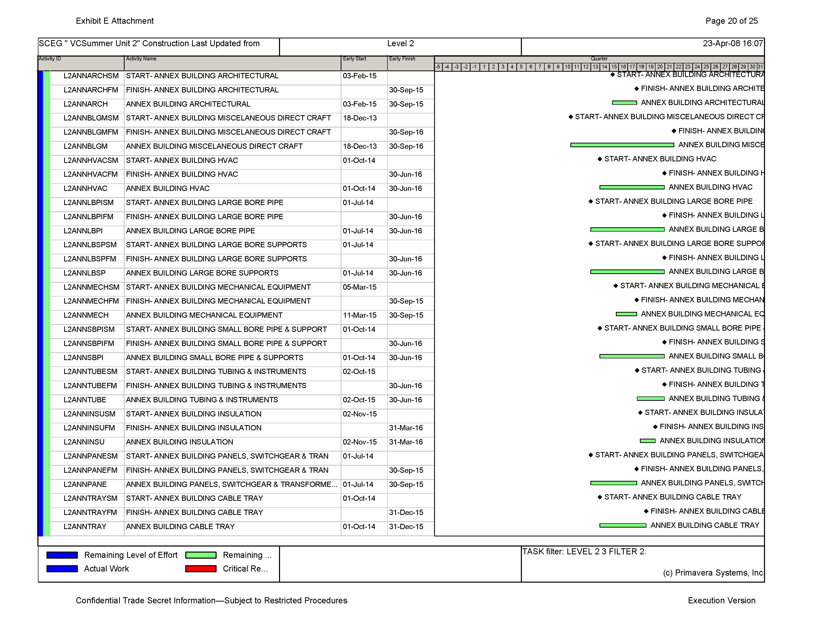This screenshot has height=644, width=834.
Task: Click the 02-Nov-15 start date for L2ANNINSUSM
Action: coord(360,414)
